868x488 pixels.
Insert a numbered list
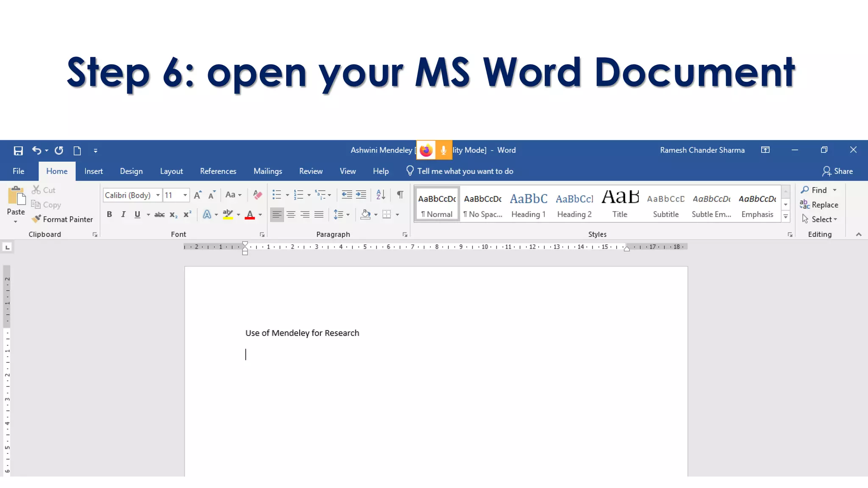pyautogui.click(x=299, y=195)
